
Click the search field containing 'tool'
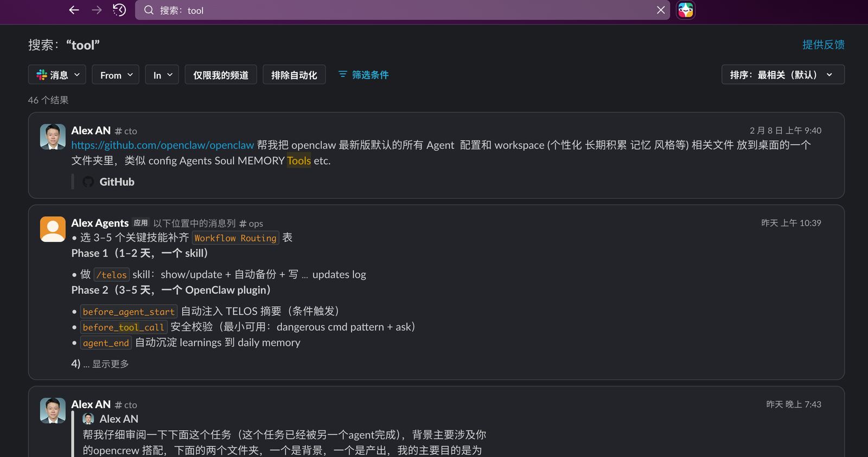point(403,10)
